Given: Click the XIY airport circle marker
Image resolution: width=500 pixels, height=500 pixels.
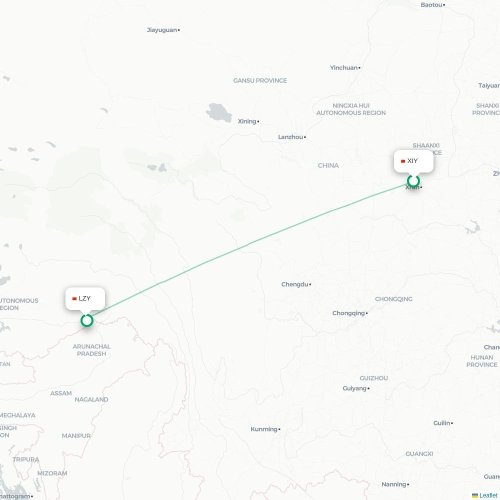Looking at the screenshot, I should point(413,181).
